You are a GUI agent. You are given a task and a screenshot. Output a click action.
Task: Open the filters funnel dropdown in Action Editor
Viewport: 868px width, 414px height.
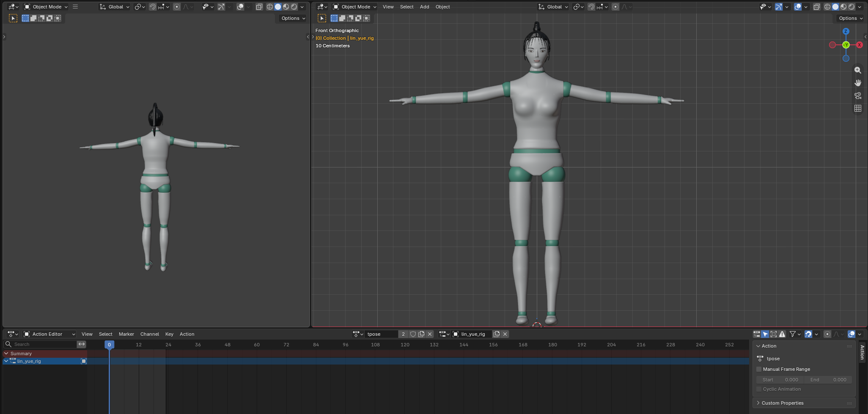pyautogui.click(x=795, y=334)
